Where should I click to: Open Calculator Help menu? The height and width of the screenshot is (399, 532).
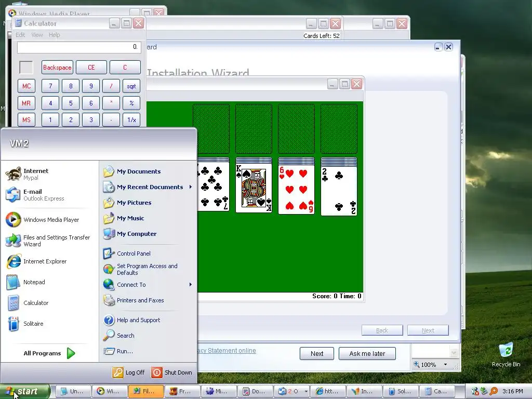[54, 35]
